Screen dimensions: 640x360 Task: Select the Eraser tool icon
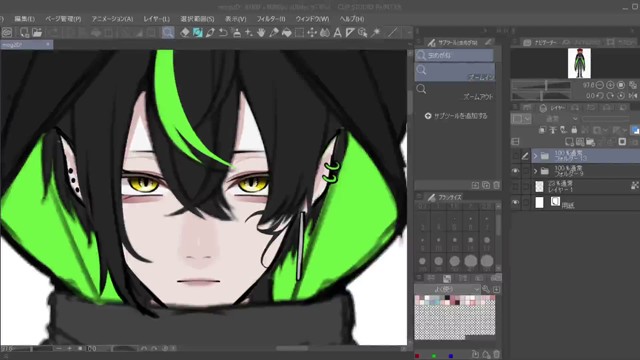185,33
